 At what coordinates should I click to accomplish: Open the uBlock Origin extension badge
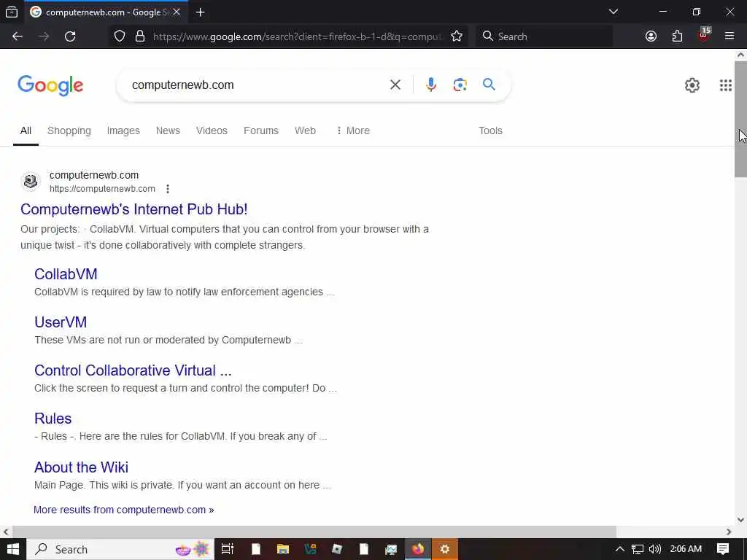tap(704, 35)
